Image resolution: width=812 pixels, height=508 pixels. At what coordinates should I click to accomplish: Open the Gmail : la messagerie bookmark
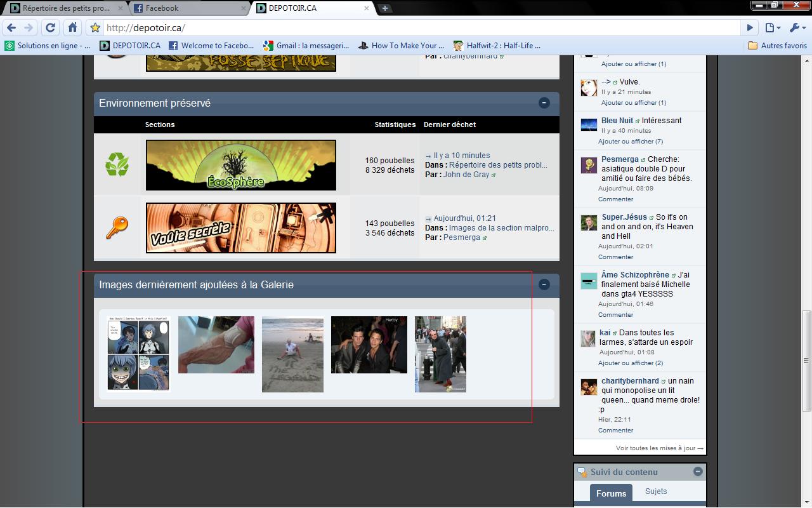[x=306, y=46]
